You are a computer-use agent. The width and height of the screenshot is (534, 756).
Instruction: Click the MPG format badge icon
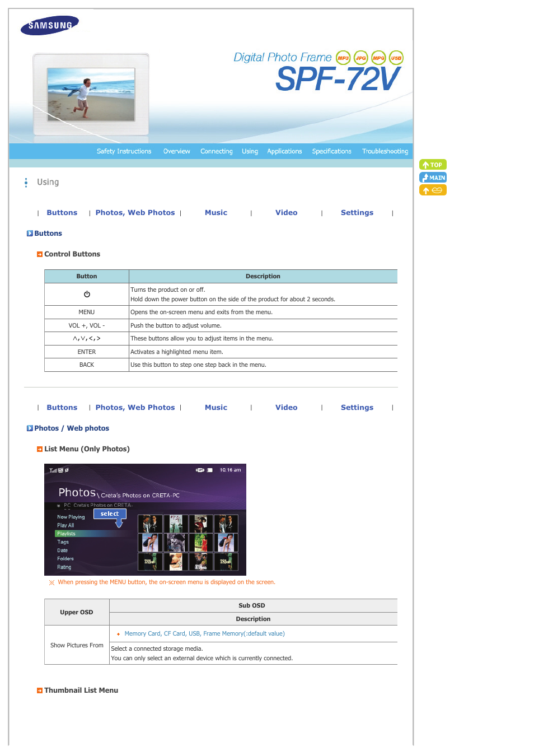379,58
